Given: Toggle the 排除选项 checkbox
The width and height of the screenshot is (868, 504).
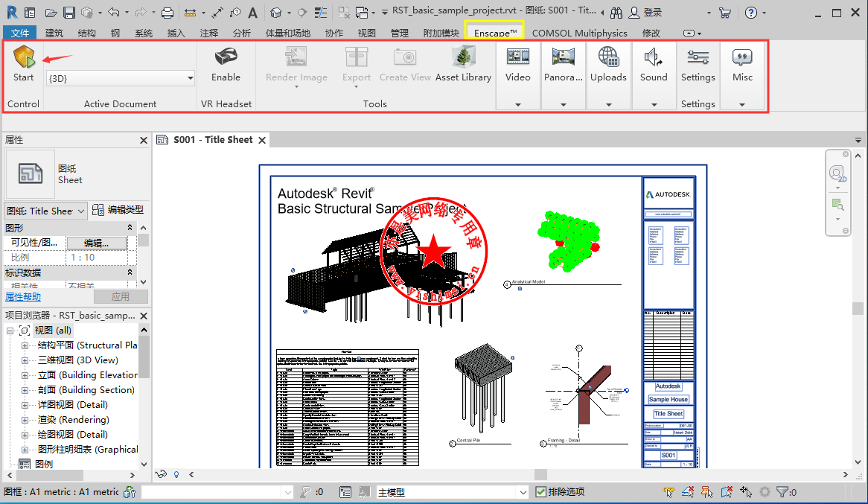Looking at the screenshot, I should [541, 492].
